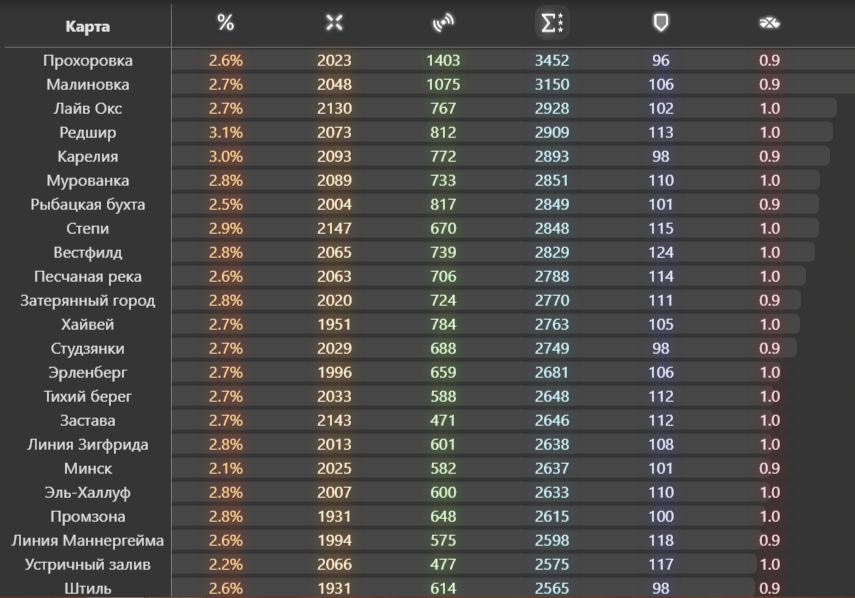Open the Вестфилд map row
Image resolution: width=855 pixels, height=598 pixels.
[88, 253]
